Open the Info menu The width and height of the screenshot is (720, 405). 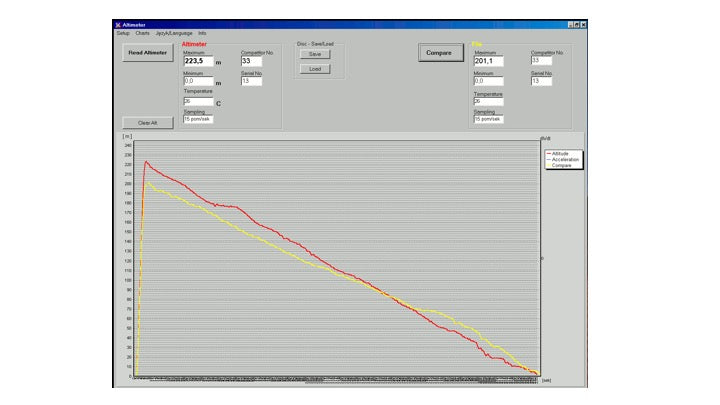pos(202,33)
